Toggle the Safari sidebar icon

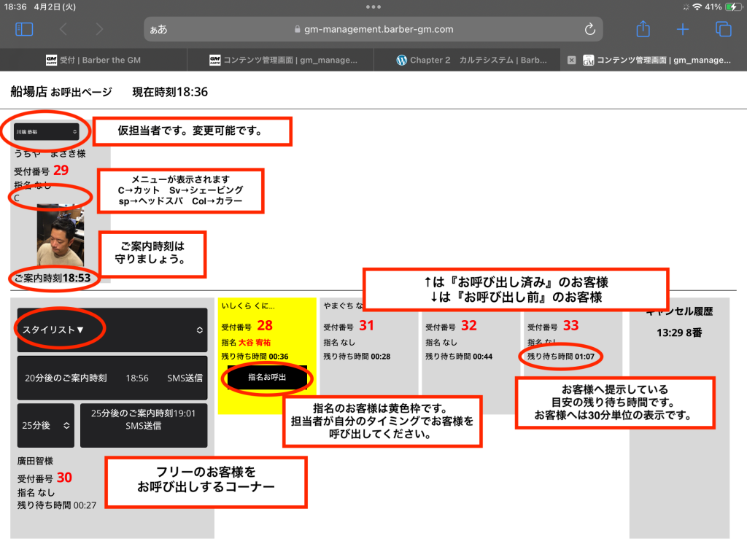click(x=24, y=29)
